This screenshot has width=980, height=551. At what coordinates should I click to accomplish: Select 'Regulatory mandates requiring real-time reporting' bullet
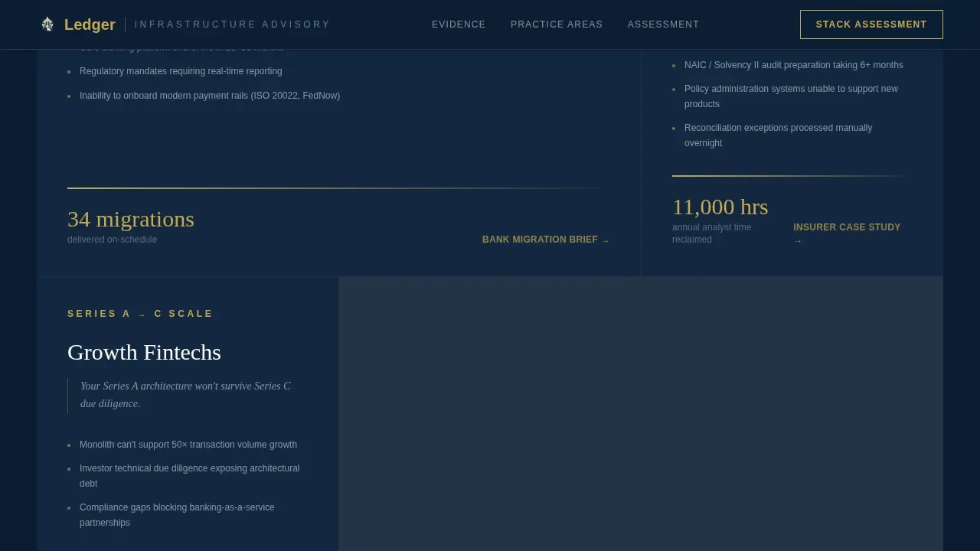coord(181,71)
